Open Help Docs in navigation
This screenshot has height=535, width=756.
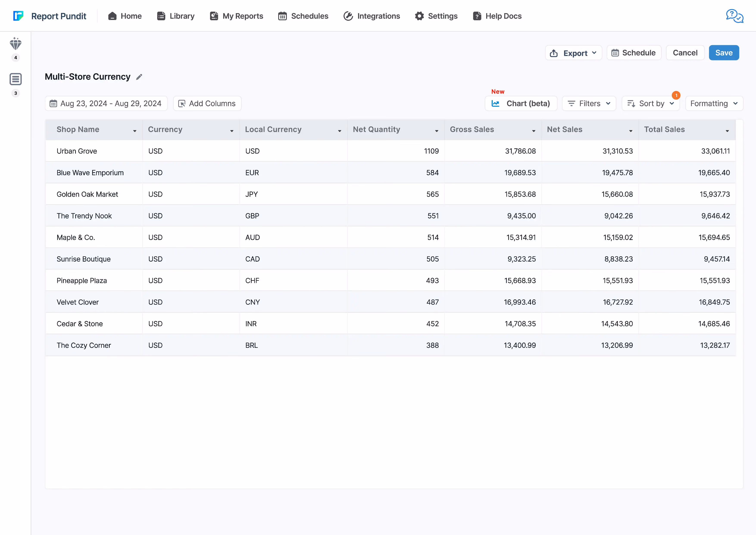click(497, 16)
